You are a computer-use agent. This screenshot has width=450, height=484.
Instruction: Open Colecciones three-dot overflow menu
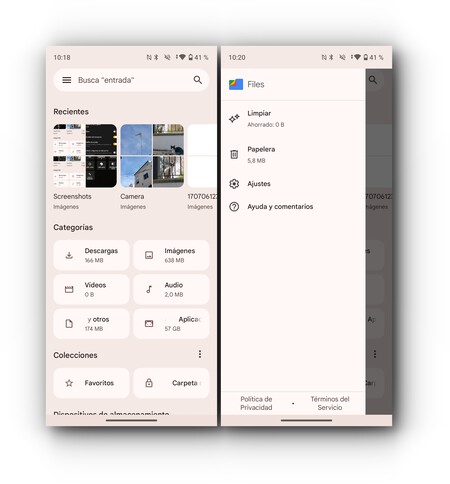pyautogui.click(x=200, y=354)
